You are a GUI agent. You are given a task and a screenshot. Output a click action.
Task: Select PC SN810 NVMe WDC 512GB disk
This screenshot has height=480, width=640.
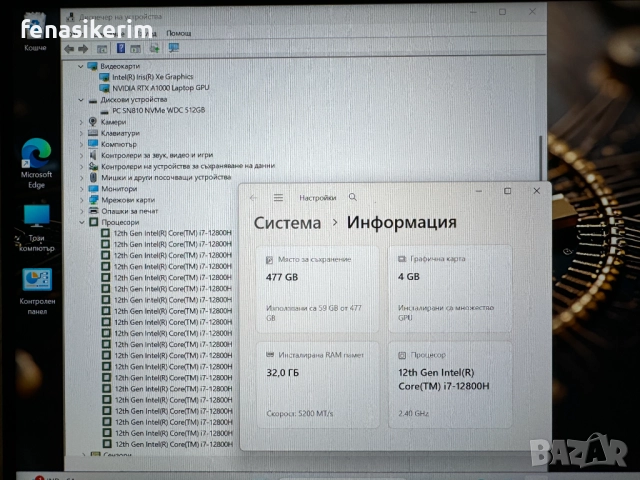158,111
